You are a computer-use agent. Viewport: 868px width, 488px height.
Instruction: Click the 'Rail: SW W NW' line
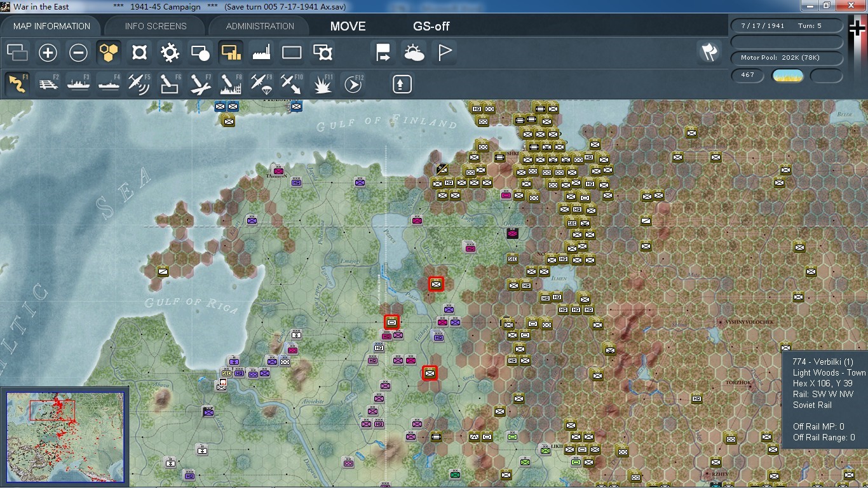point(824,394)
